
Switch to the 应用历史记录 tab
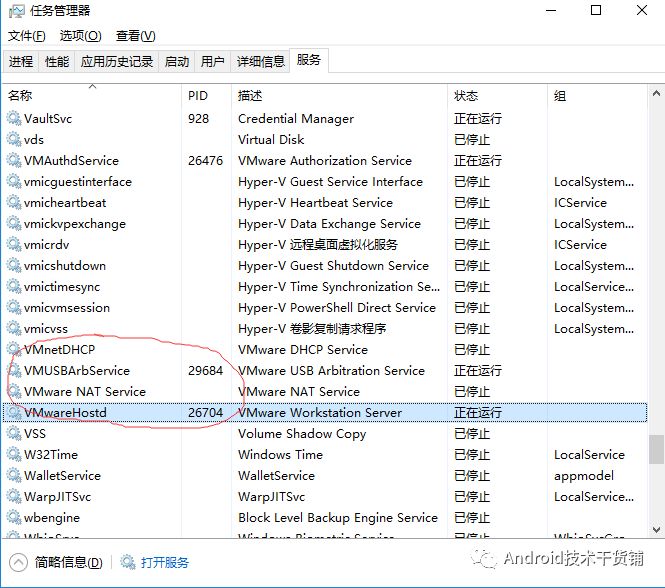(117, 62)
